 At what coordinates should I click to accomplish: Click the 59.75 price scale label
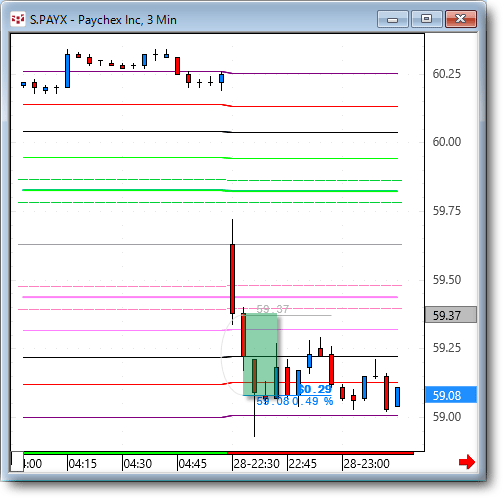tap(447, 211)
